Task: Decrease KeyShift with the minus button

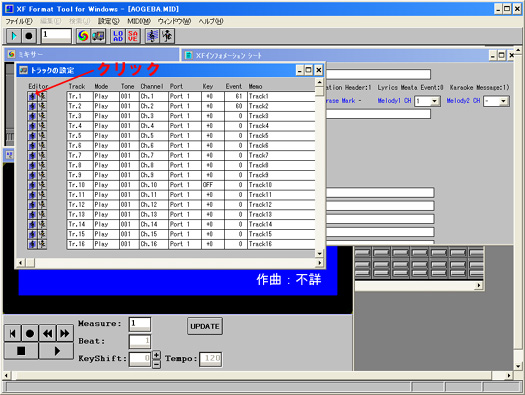Action: [156, 364]
